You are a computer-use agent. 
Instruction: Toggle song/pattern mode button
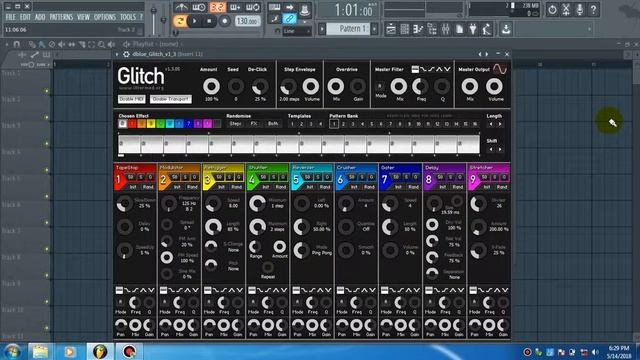[179, 21]
